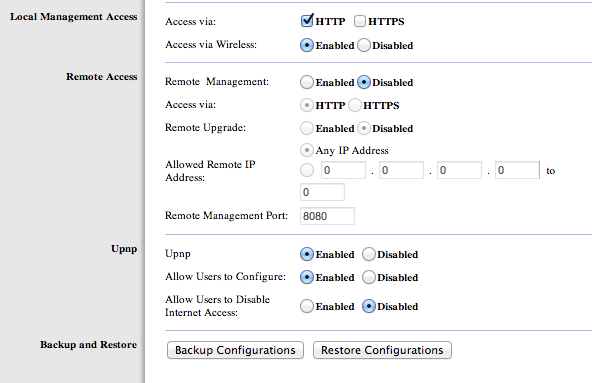This screenshot has width=592, height=383.
Task: Enable Allow Users to Configure
Action: [x=307, y=277]
